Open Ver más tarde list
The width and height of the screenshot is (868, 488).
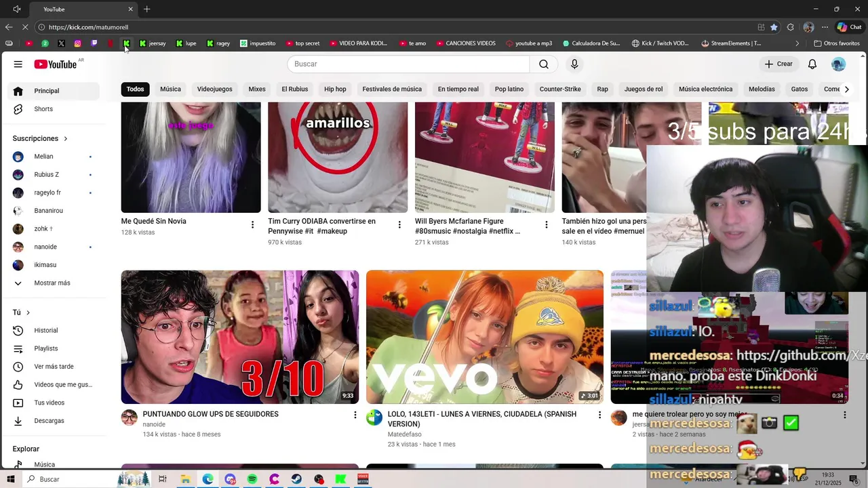[x=54, y=367]
